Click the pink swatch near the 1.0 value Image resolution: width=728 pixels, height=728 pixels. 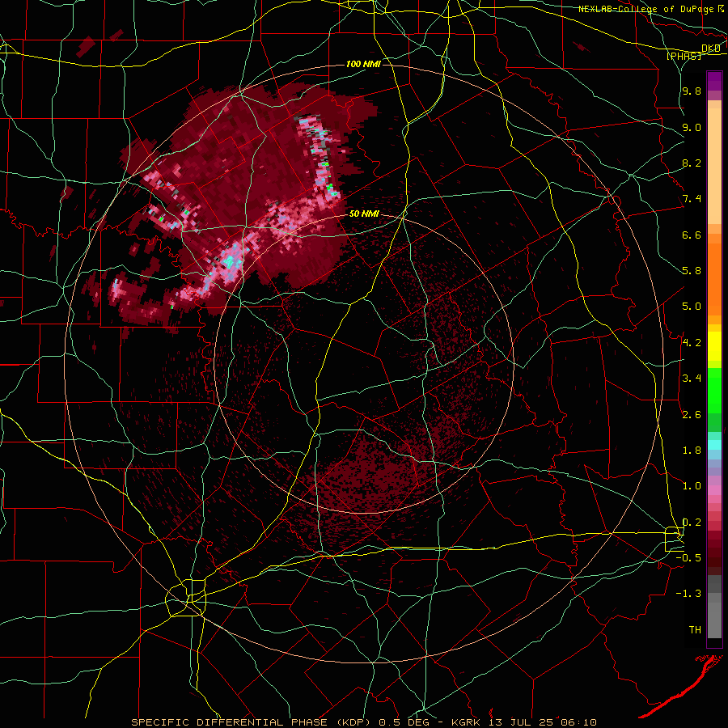[x=714, y=490]
